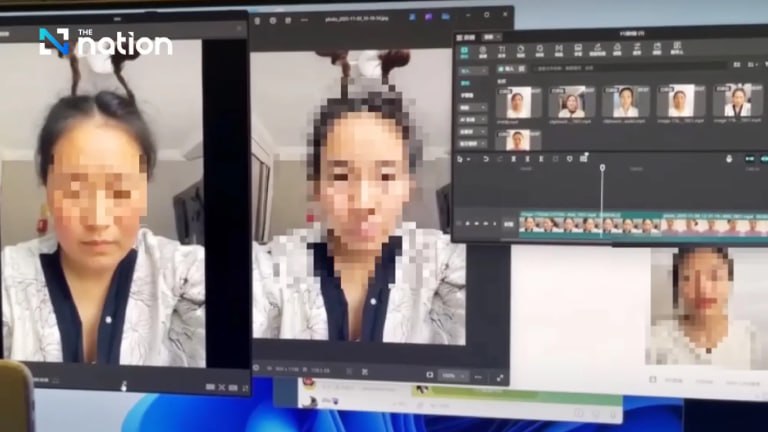This screenshot has width=768, height=432.
Task: Expand the pointer selection tool dropdown arrow
Action: click(x=470, y=159)
